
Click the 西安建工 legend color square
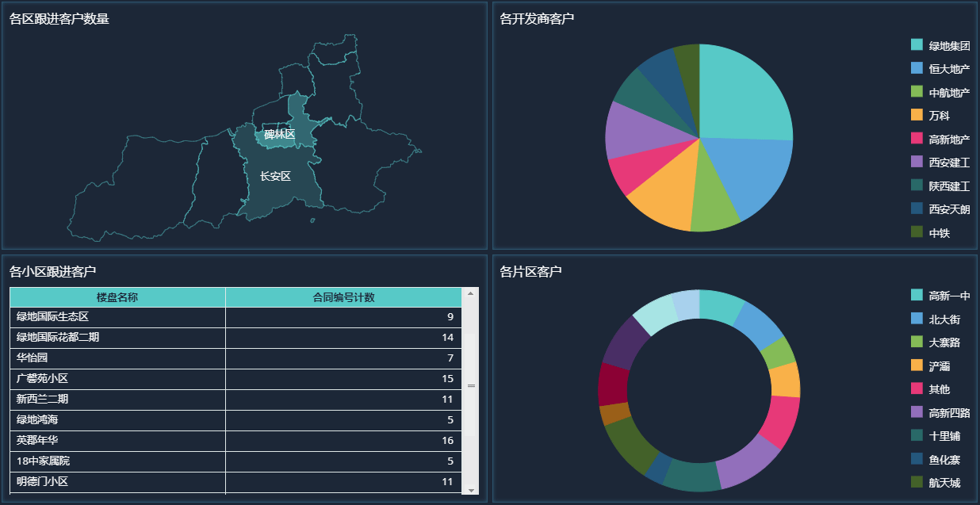click(x=917, y=162)
